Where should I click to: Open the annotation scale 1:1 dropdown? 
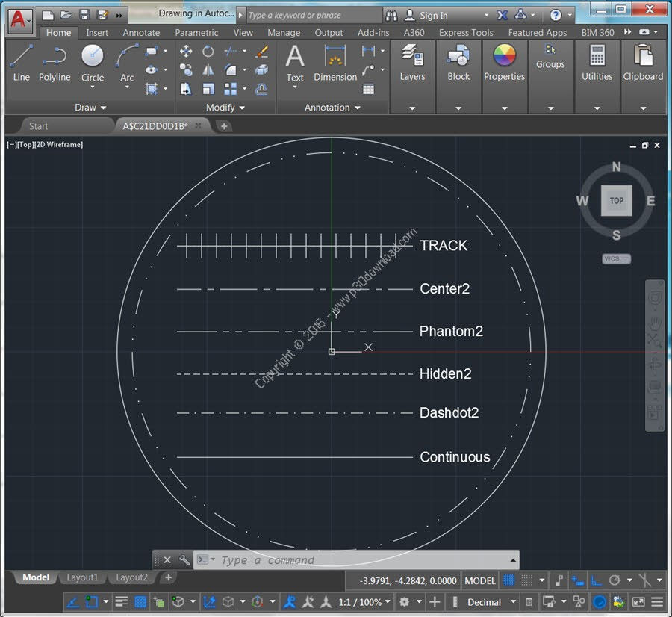pyautogui.click(x=364, y=602)
